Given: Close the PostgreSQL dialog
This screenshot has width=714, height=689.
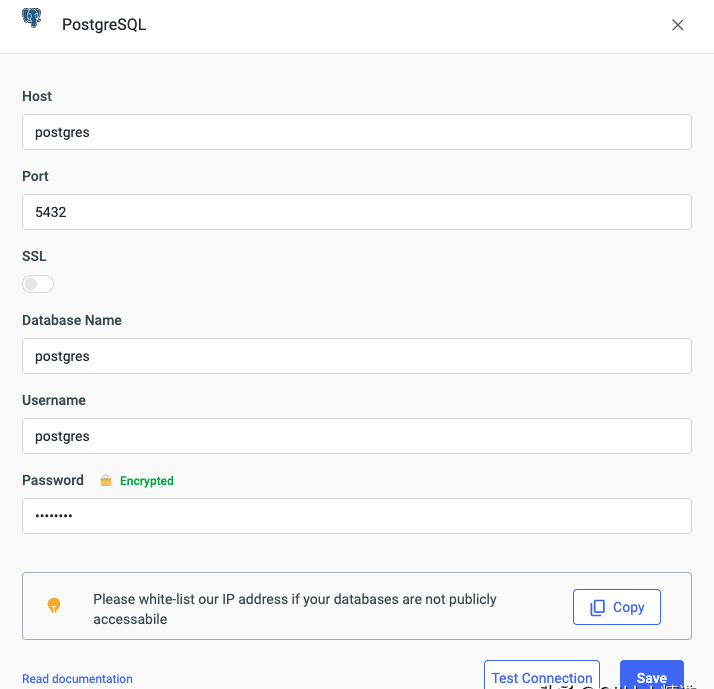Looking at the screenshot, I should 678,25.
